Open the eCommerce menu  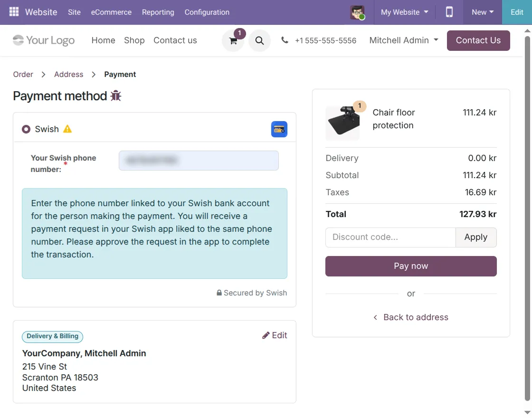click(x=111, y=12)
